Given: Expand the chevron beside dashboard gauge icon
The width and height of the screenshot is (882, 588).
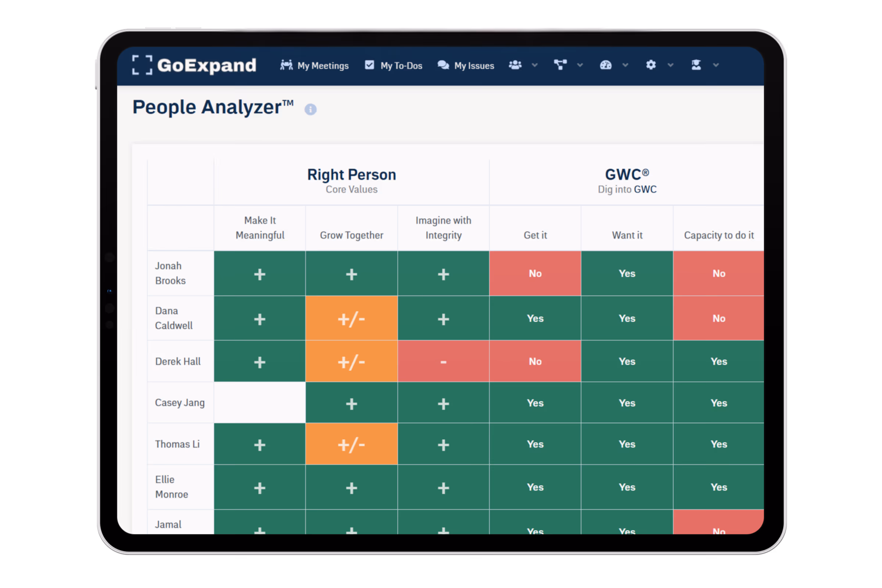Looking at the screenshot, I should pyautogui.click(x=625, y=65).
